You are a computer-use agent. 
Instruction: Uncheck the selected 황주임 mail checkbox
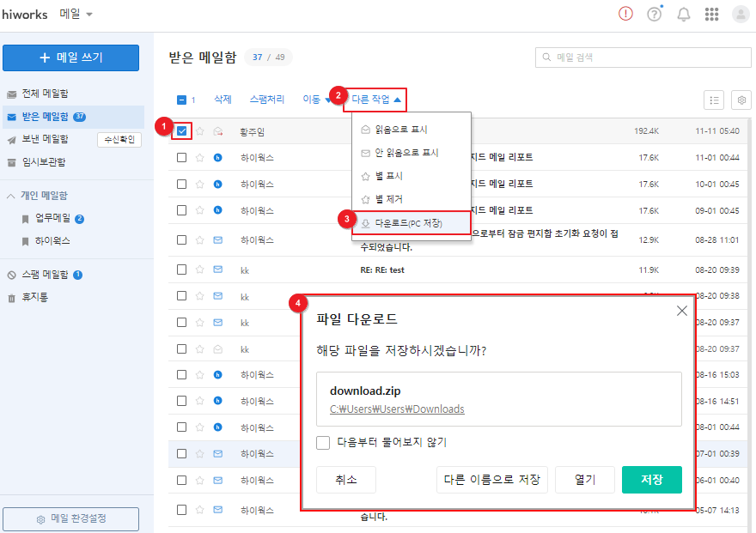(x=181, y=131)
